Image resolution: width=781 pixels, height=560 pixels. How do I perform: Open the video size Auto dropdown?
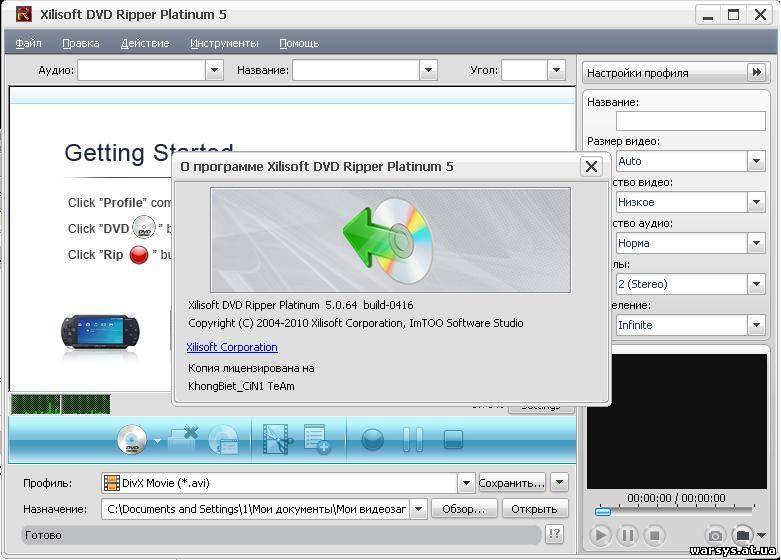[756, 161]
